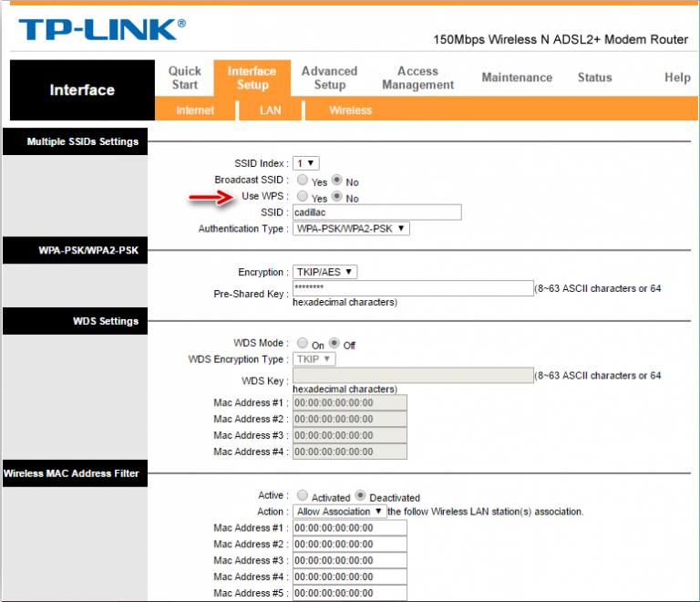Click filter Mac Address #2 field
The image size is (700, 602).
pyautogui.click(x=350, y=544)
